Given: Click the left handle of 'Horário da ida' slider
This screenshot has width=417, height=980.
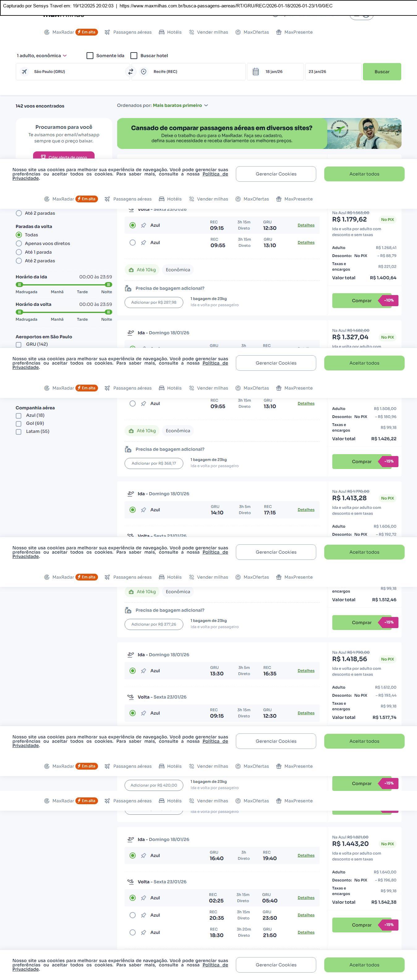Looking at the screenshot, I should coord(19,285).
